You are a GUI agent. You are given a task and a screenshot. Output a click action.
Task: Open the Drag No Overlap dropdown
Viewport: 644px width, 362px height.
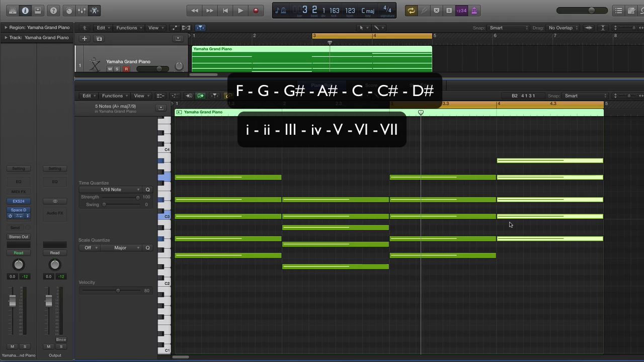pyautogui.click(x=563, y=28)
